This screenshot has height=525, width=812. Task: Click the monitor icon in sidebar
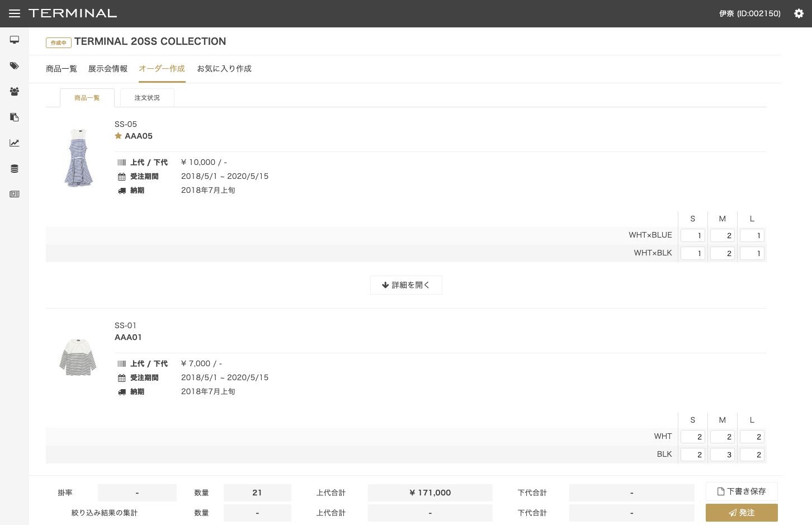click(15, 40)
